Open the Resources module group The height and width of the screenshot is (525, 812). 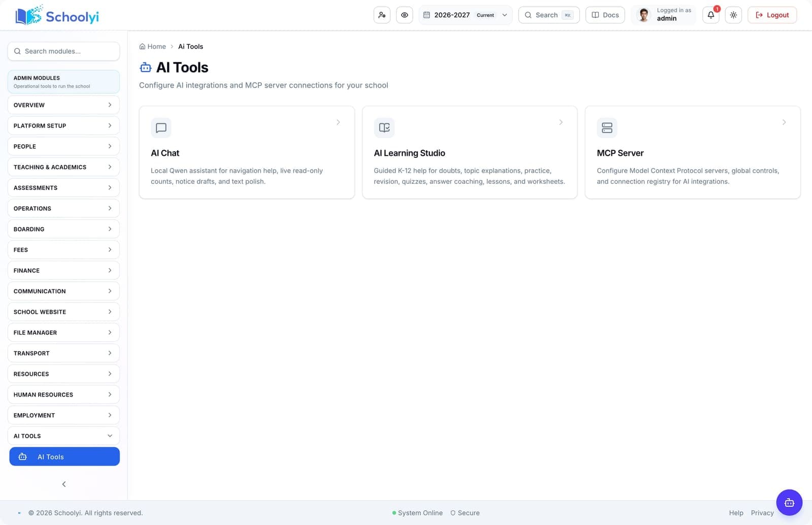(x=63, y=374)
